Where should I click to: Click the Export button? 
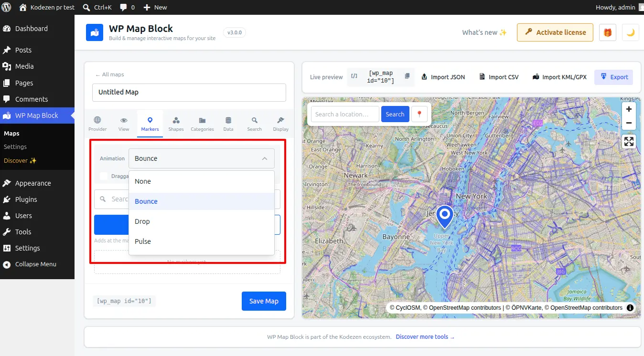click(614, 77)
